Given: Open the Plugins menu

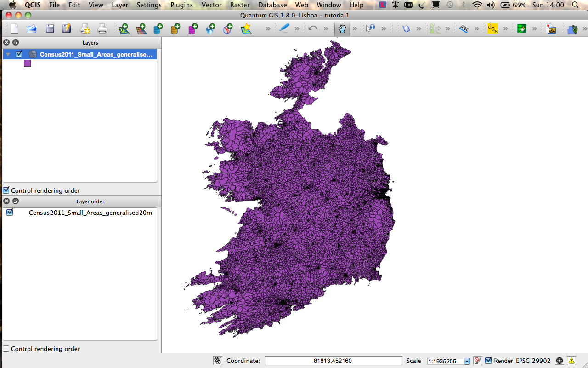Looking at the screenshot, I should 181,5.
